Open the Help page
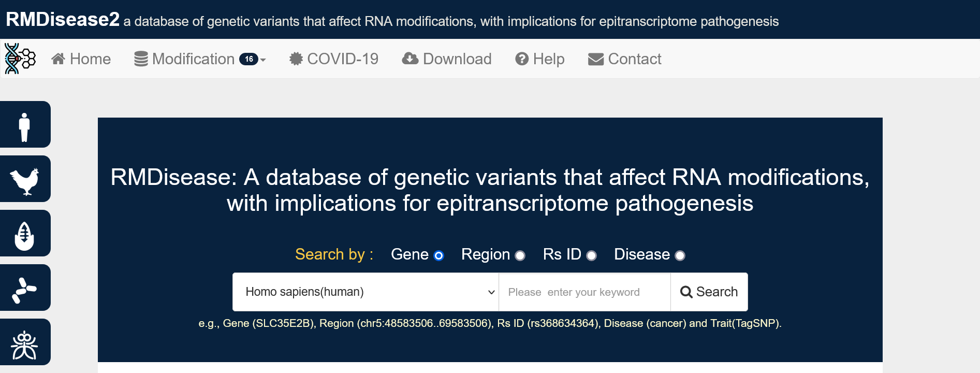The image size is (980, 373). pyautogui.click(x=540, y=59)
